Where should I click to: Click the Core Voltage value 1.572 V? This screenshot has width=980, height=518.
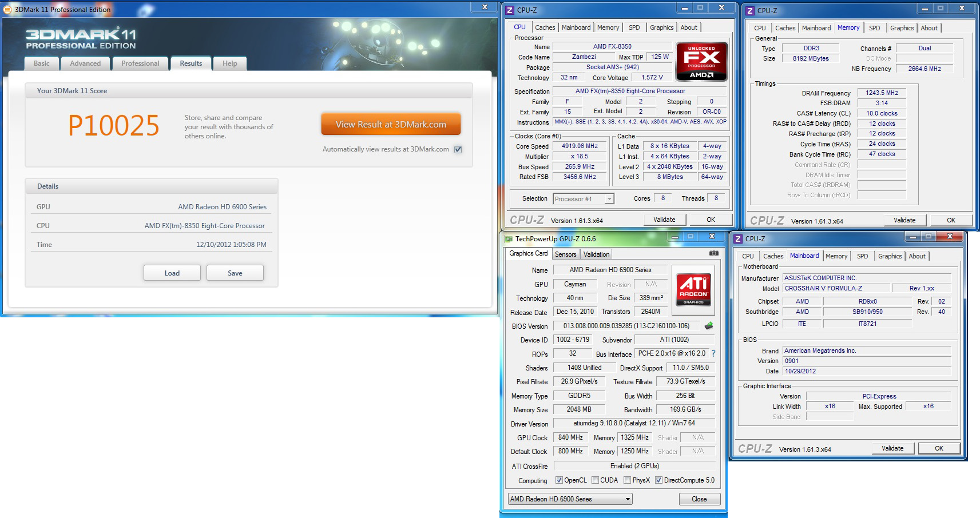(652, 77)
